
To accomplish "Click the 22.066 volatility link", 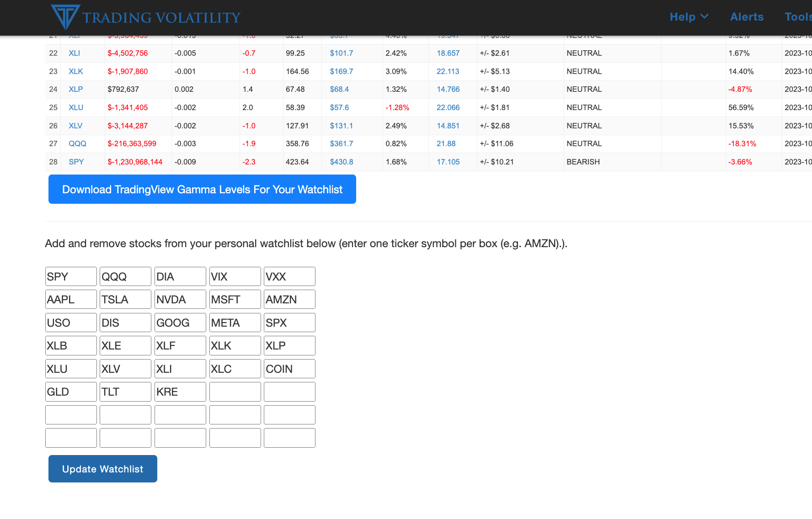I will pos(448,107).
